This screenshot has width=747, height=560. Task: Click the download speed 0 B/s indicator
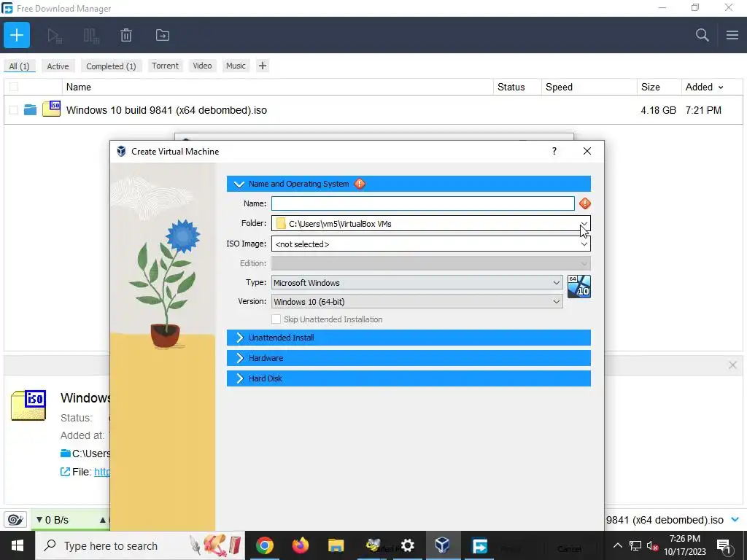pyautogui.click(x=53, y=520)
